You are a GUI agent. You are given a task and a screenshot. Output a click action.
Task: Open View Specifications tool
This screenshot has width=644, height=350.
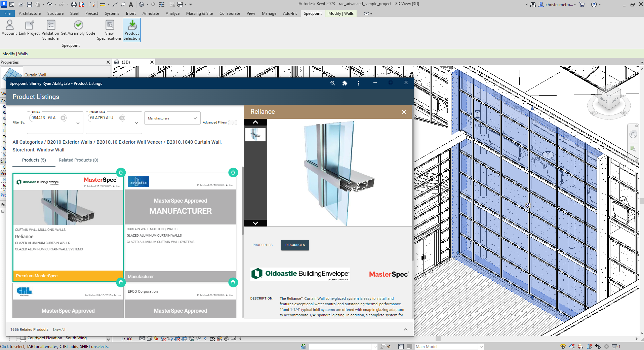[110, 26]
